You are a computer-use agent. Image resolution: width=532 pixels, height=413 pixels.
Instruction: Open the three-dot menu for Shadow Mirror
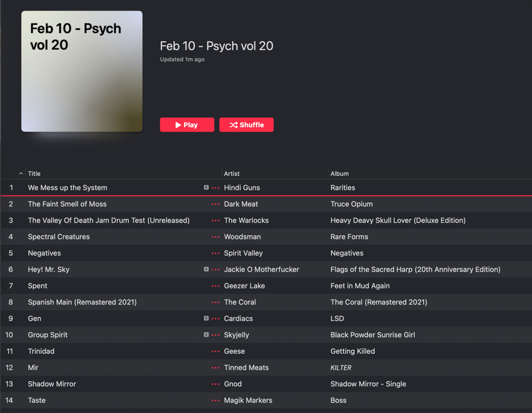[x=216, y=384]
